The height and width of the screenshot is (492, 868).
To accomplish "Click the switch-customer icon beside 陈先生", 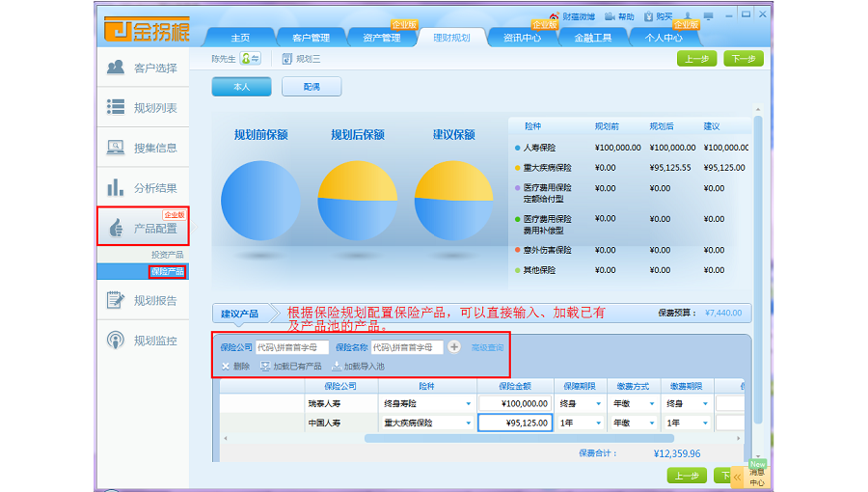I will (250, 59).
